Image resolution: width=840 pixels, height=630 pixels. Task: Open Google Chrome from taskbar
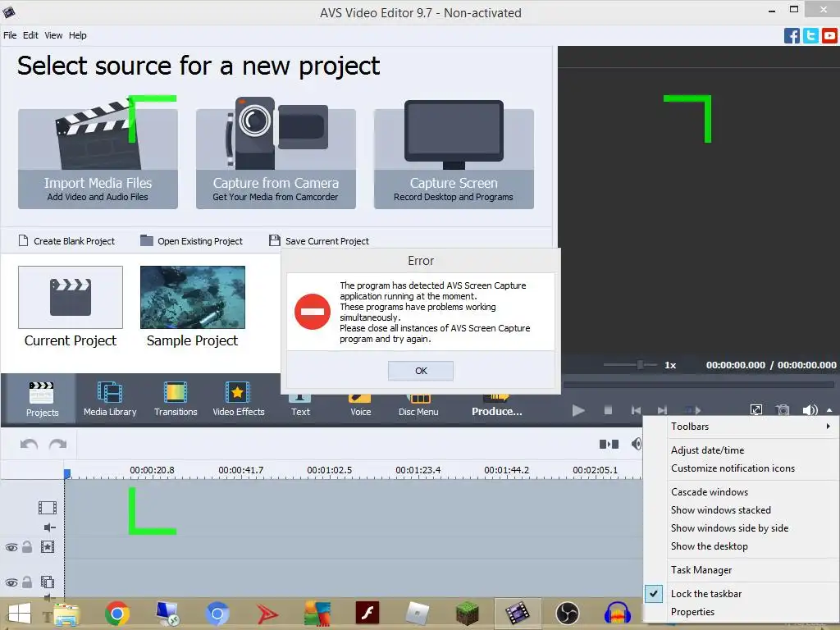point(116,614)
